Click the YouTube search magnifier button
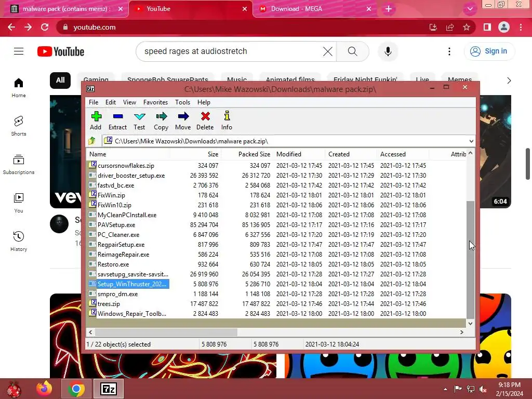The width and height of the screenshot is (532, 399). (353, 51)
